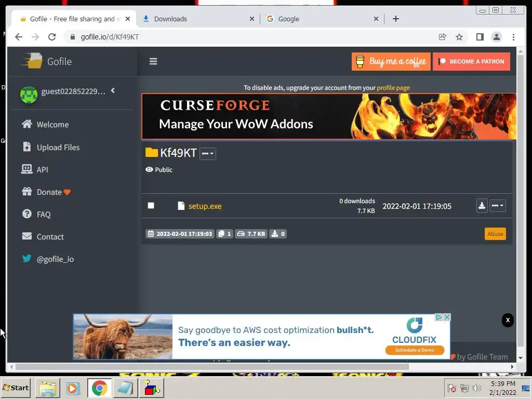
Task: Click the Buy me a coffee button
Action: [x=391, y=61]
